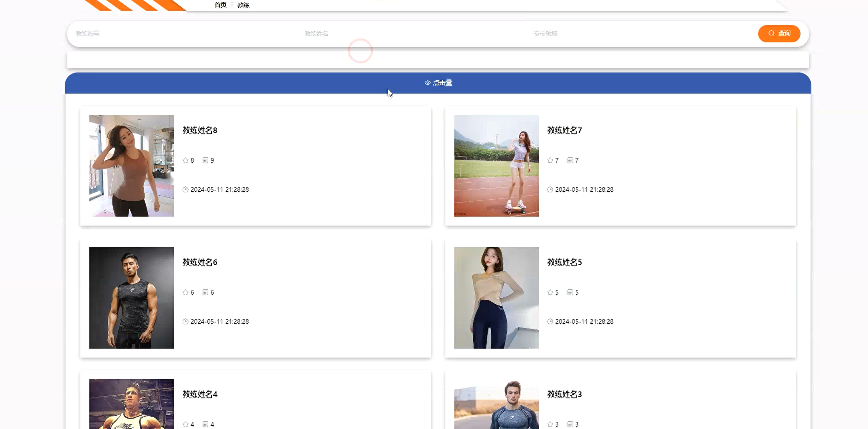Click comment icon on 教练姓名3 card
The height and width of the screenshot is (429, 868).
(570, 424)
